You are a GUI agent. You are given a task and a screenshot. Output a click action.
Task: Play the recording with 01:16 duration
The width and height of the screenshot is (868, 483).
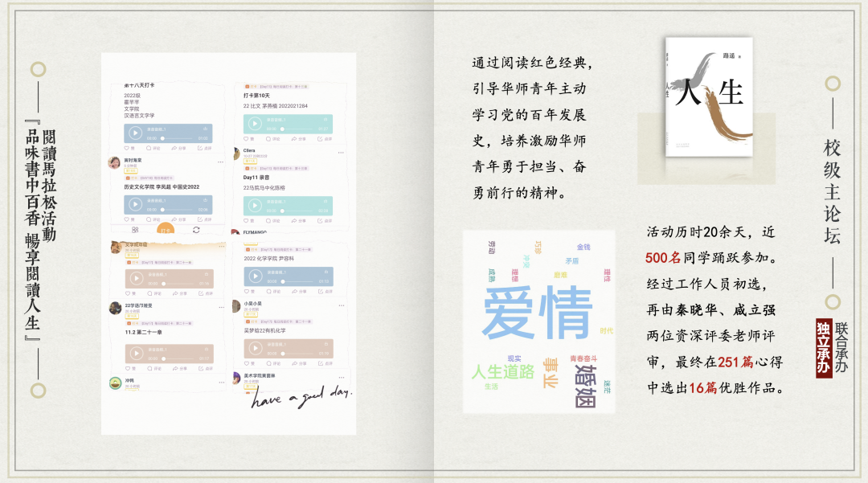[x=136, y=278]
